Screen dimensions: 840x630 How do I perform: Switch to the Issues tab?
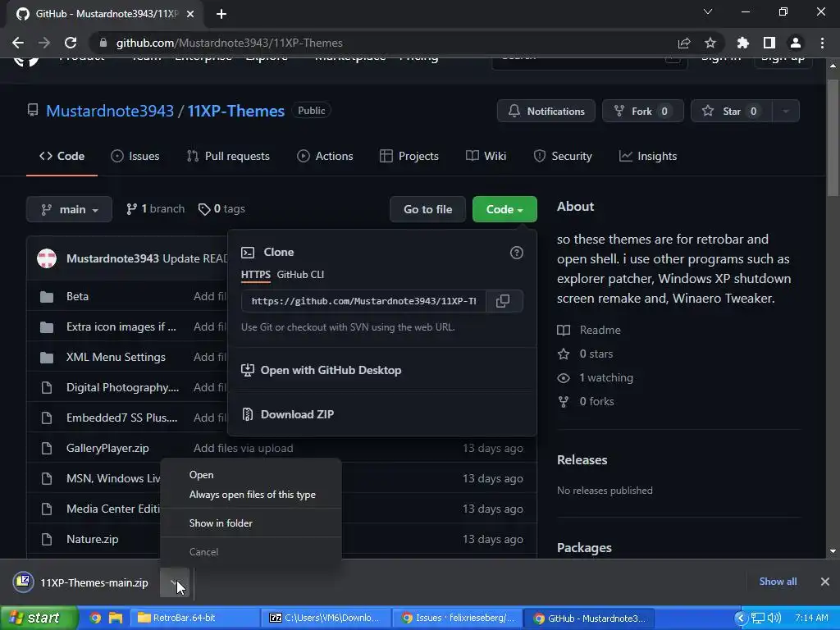coord(135,157)
